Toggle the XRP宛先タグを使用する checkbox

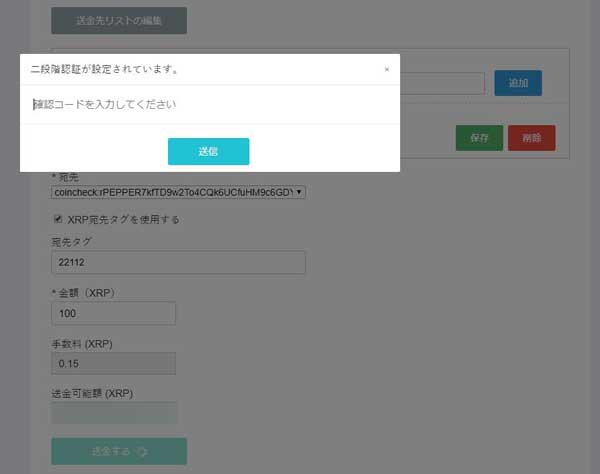click(58, 219)
